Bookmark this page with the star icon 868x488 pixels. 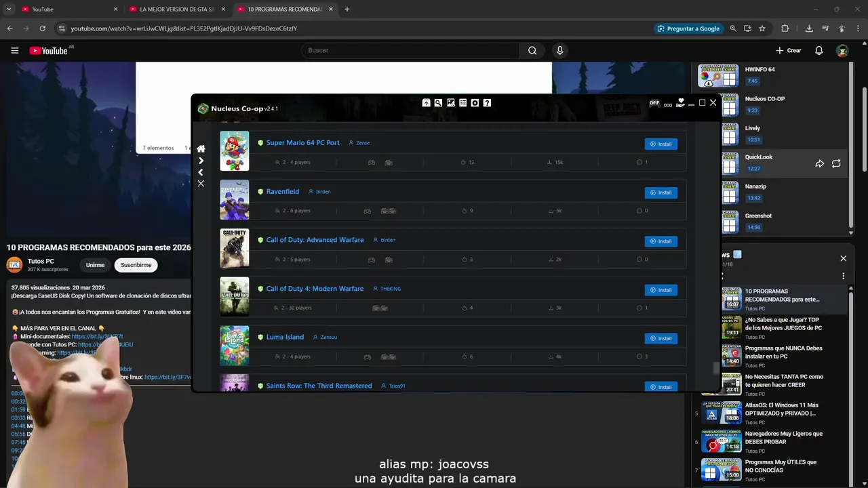pyautogui.click(x=762, y=28)
